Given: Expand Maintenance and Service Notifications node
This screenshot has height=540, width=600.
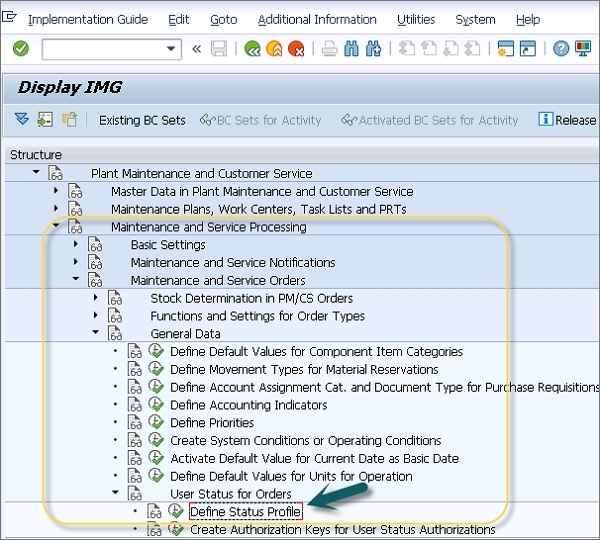Looking at the screenshot, I should [75, 261].
